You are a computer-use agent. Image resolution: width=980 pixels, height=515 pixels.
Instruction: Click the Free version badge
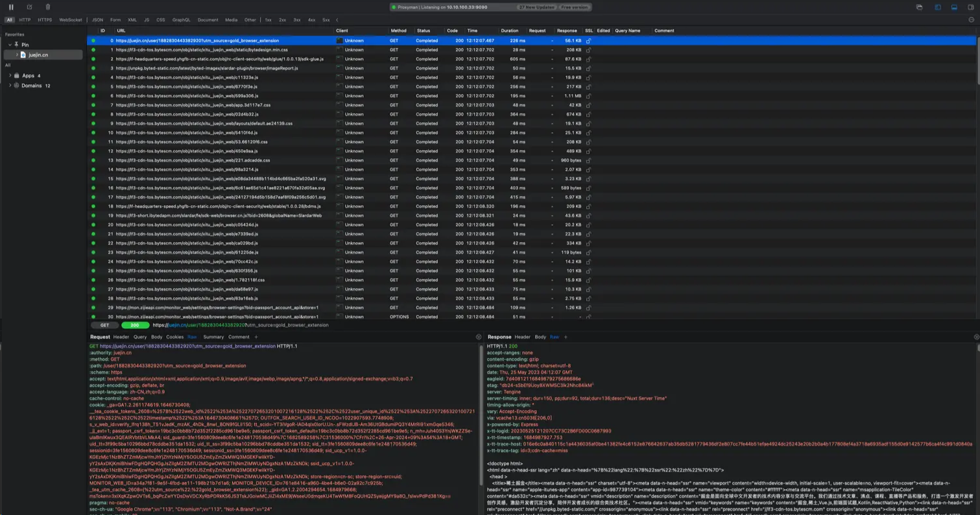click(574, 7)
